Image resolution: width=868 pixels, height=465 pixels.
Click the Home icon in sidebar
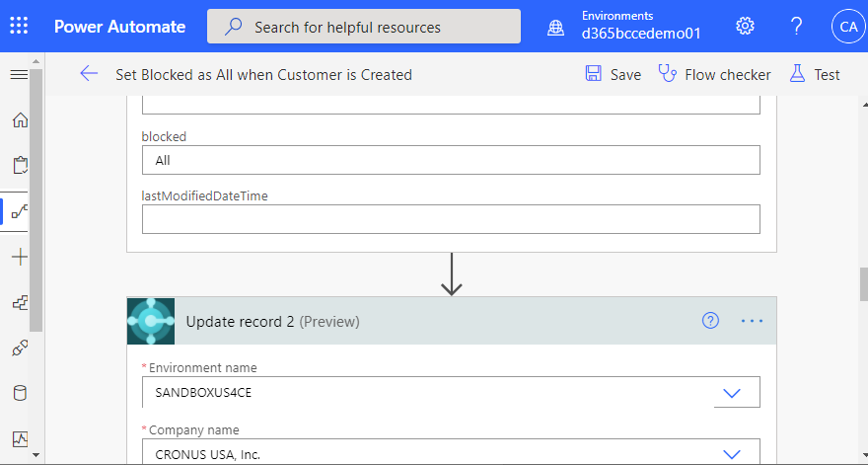19,120
